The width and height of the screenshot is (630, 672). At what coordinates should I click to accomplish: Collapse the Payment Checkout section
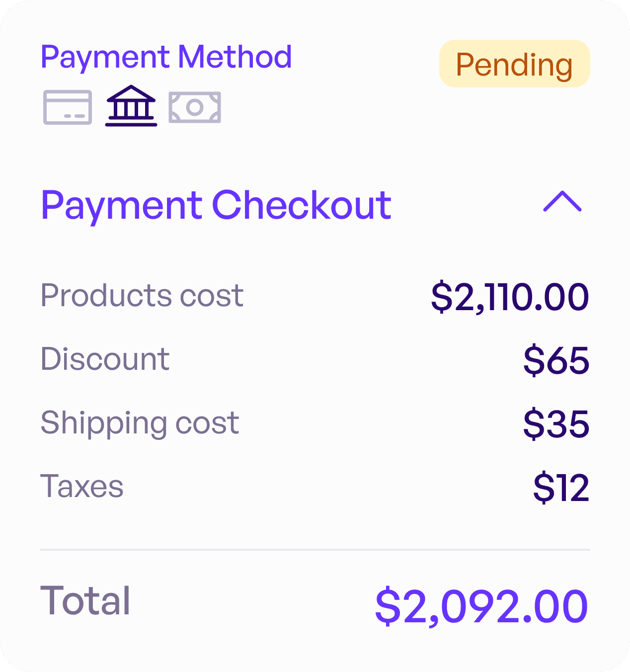(562, 201)
